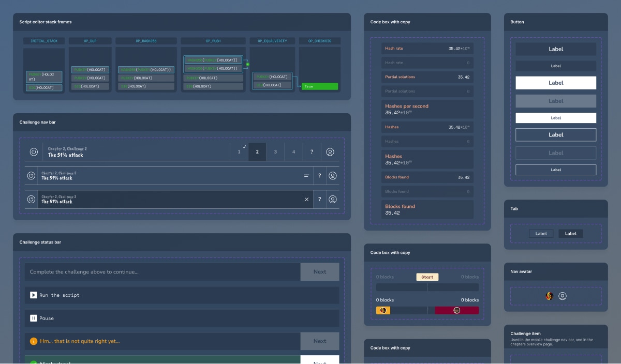This screenshot has width=621, height=364.
Task: Select the dark Label tab in the Tab panel
Action: pyautogui.click(x=570, y=233)
